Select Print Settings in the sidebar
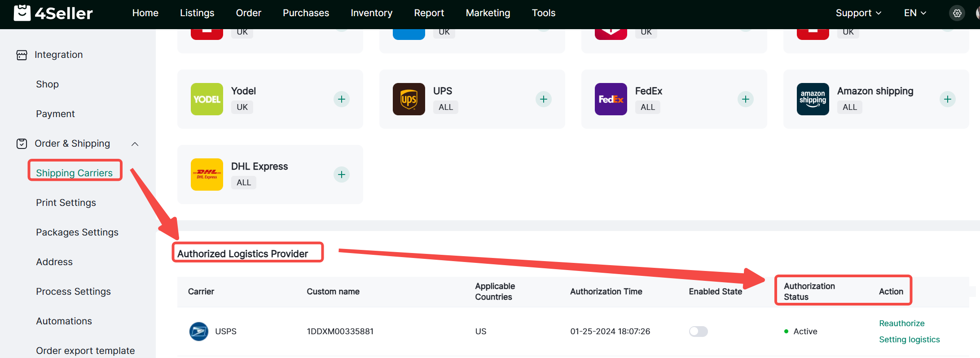Screen dimensions: 980x358 tap(66, 203)
